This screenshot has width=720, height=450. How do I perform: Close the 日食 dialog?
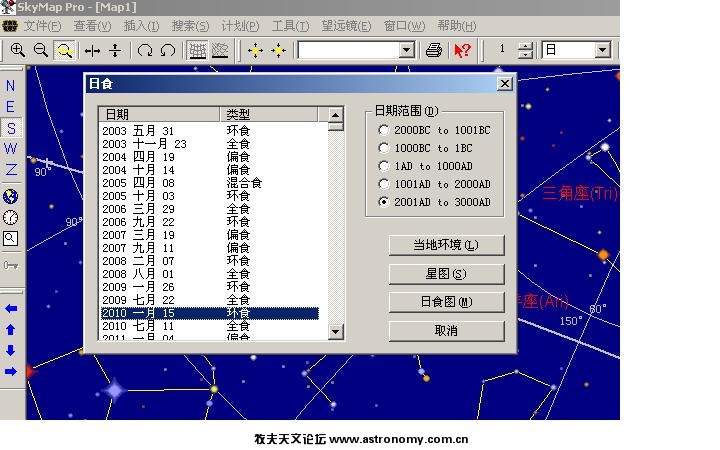point(505,84)
